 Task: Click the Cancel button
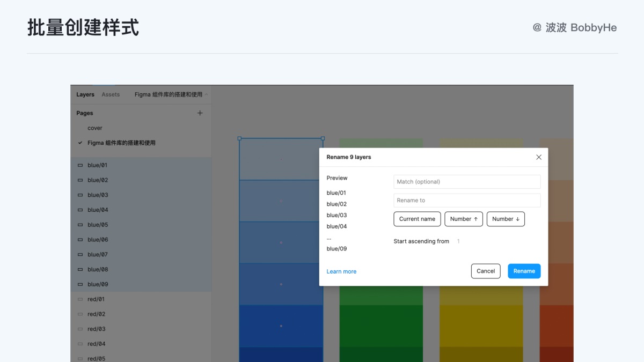[486, 271]
